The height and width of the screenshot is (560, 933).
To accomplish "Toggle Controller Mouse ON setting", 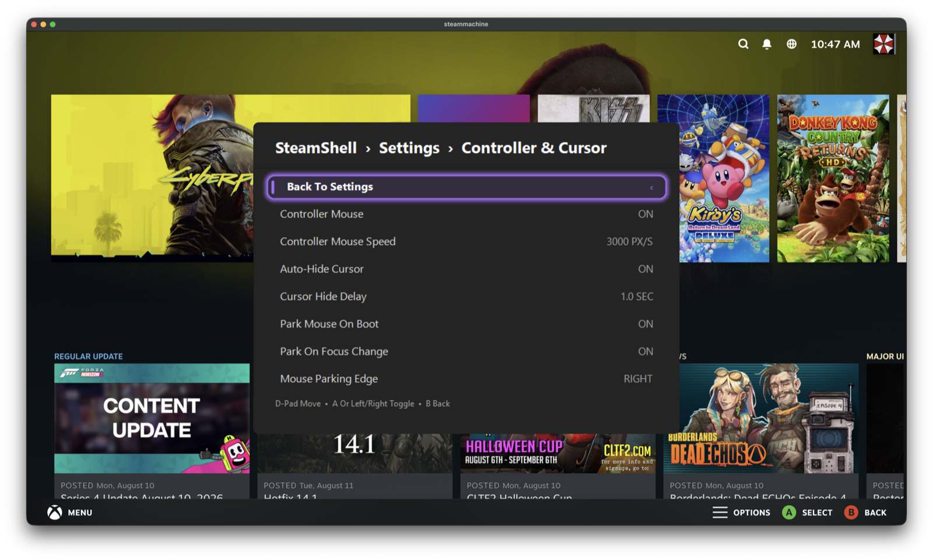I will pyautogui.click(x=466, y=214).
